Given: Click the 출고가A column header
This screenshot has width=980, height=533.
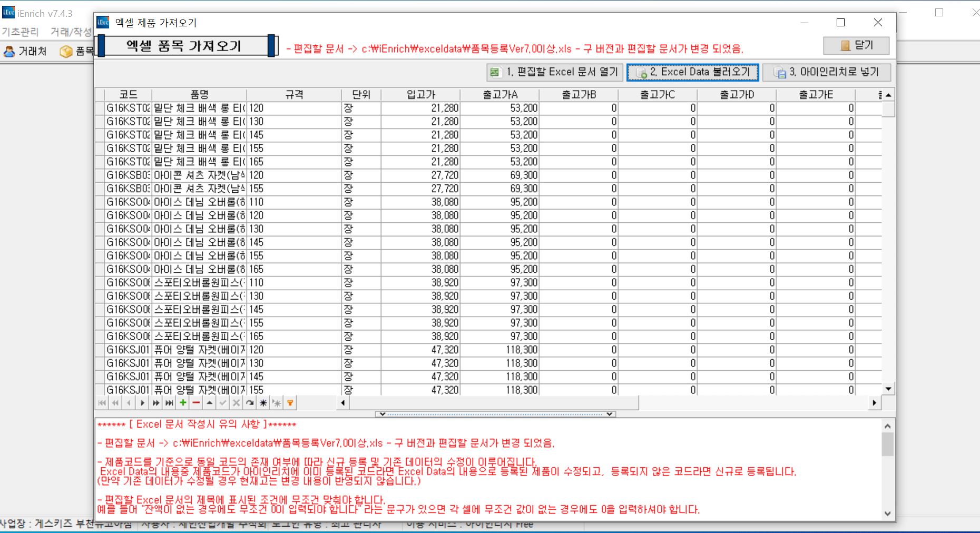Looking at the screenshot, I should (499, 95).
